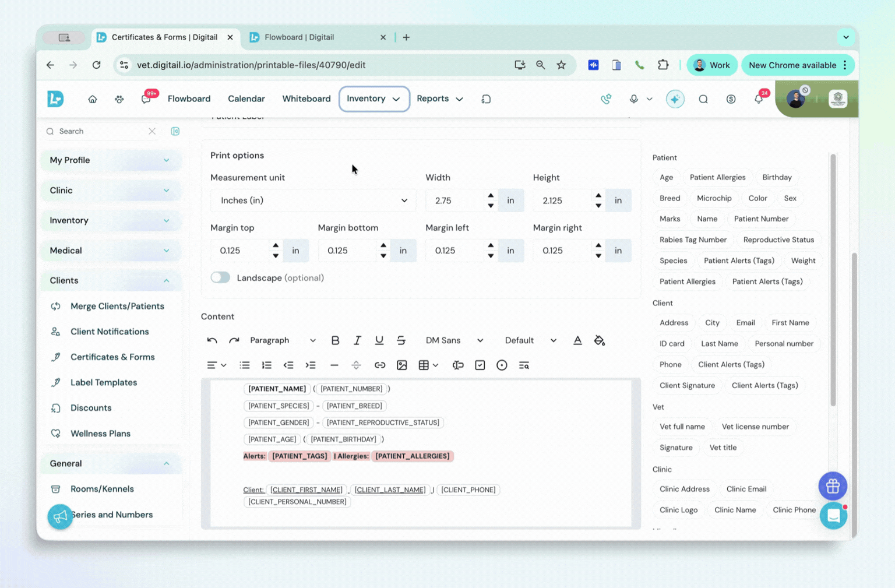Go to the home page icon
Screen dimensions: 895x588
[x=93, y=99]
